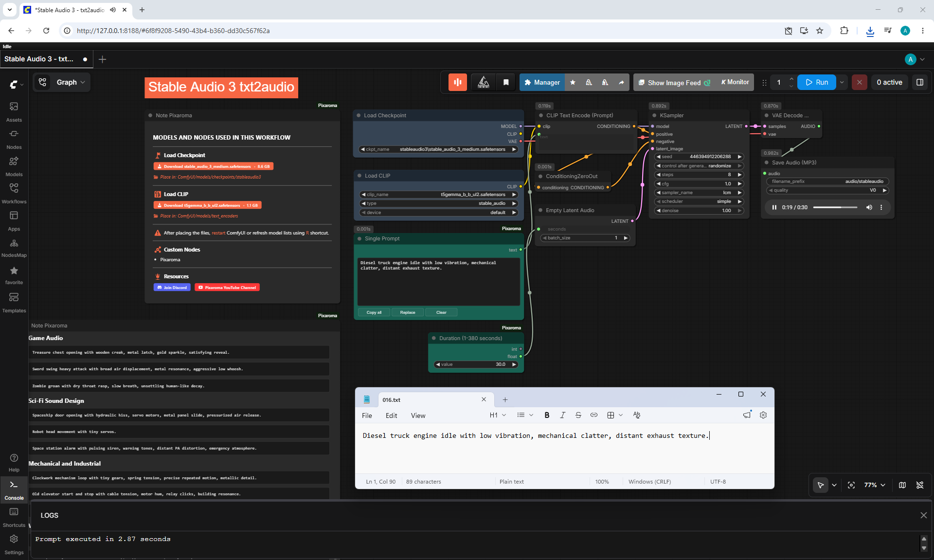This screenshot has height=560, width=934.
Task: Click the red cancel run button
Action: (x=860, y=82)
